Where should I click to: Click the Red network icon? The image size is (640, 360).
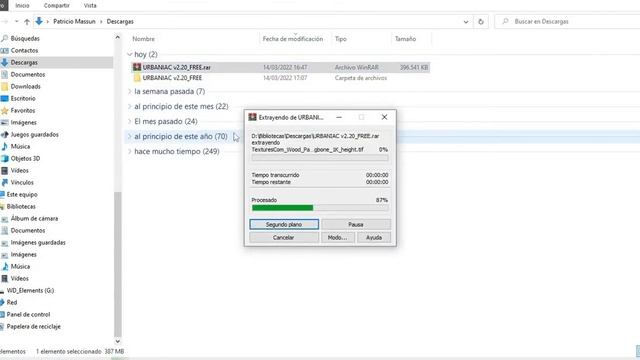[2, 302]
